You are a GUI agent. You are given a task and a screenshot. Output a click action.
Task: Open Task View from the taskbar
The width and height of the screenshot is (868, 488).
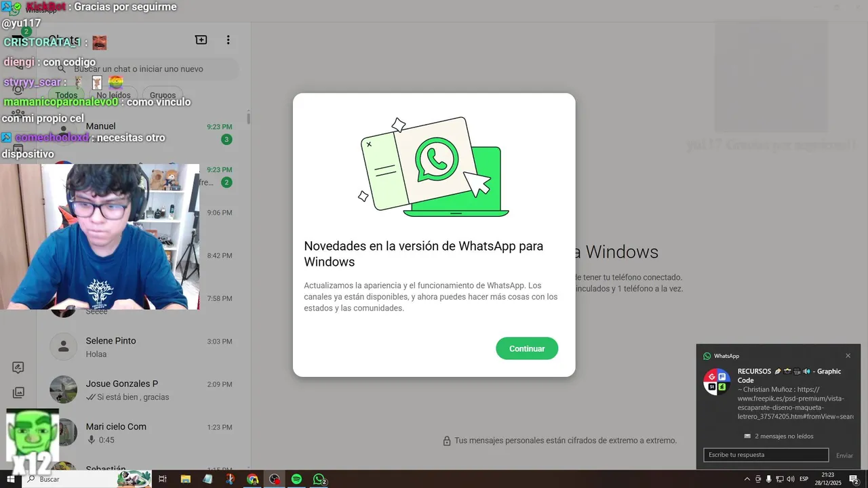click(163, 479)
